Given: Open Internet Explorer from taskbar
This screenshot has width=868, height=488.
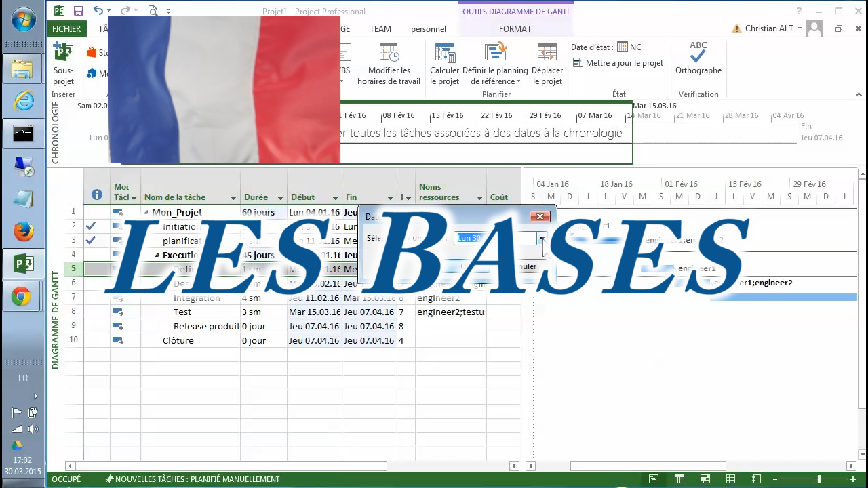Looking at the screenshot, I should click(23, 101).
